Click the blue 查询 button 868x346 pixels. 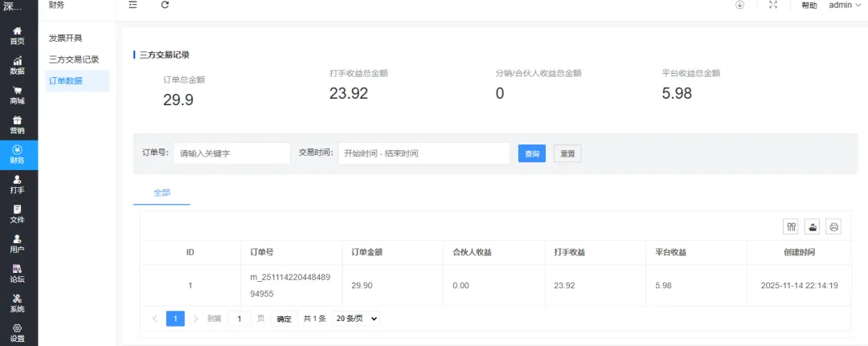tap(532, 153)
